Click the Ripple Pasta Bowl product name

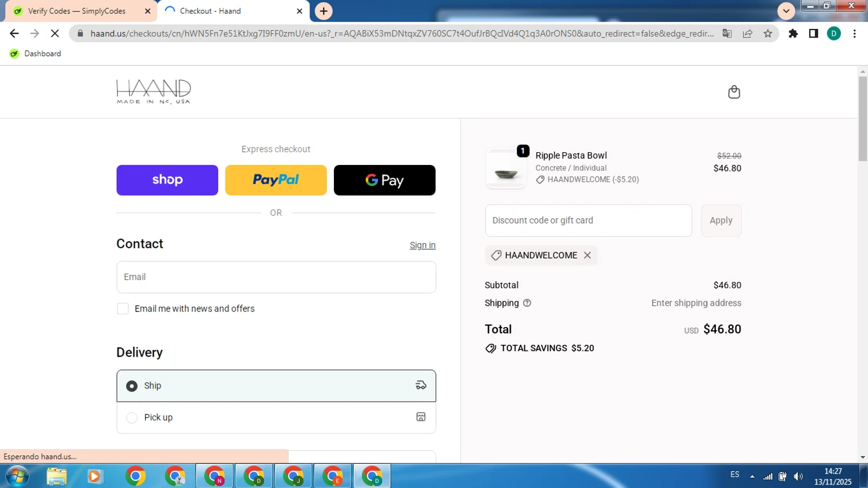571,155
